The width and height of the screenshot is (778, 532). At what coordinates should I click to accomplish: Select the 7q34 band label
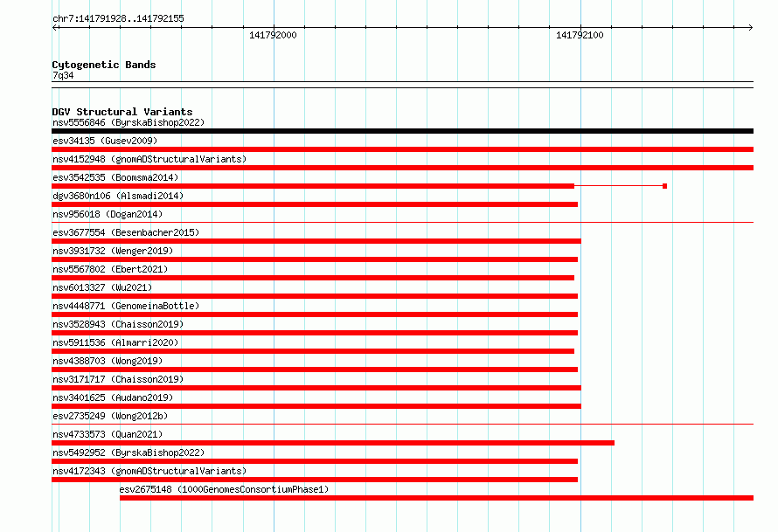[x=63, y=75]
